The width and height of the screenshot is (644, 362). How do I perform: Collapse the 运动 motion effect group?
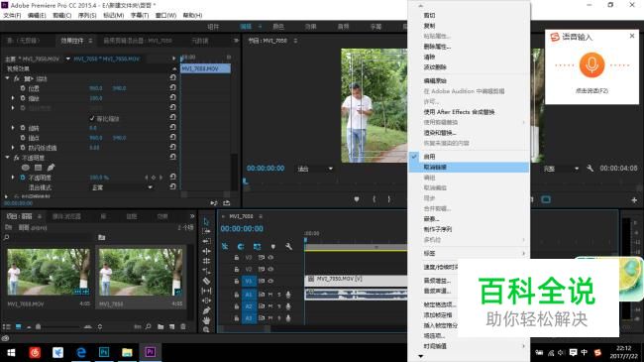click(x=7, y=78)
